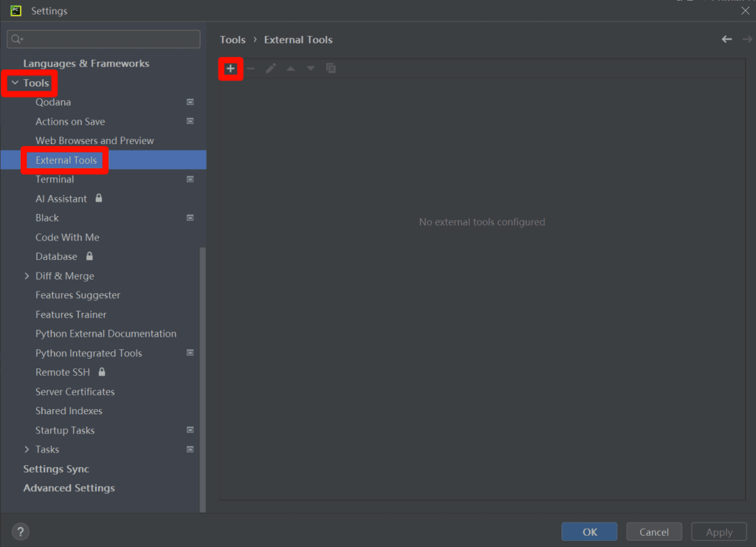Viewport: 756px width, 547px height.
Task: Go to Advanced Settings
Action: tap(69, 488)
